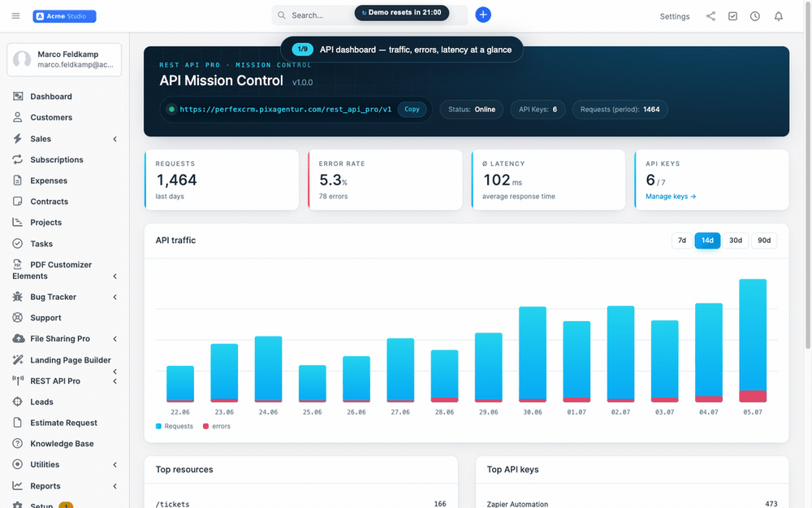The image size is (812, 508).
Task: Follow the Manage keys link
Action: (671, 197)
